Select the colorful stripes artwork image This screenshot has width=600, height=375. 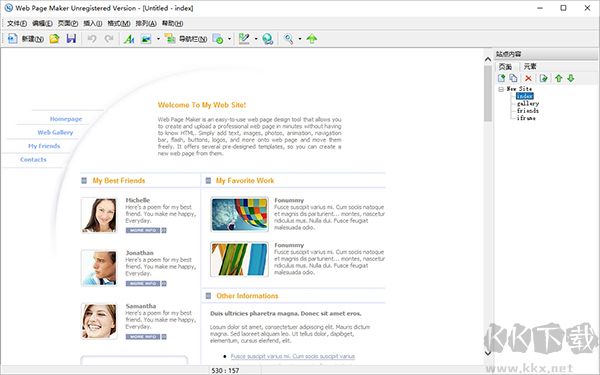tap(239, 259)
